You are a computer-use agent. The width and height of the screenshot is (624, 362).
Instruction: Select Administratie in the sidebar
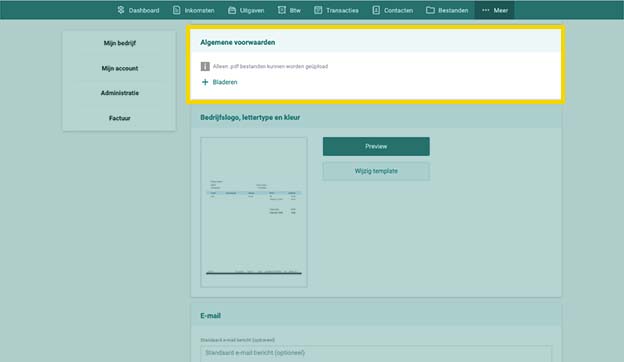click(x=119, y=93)
